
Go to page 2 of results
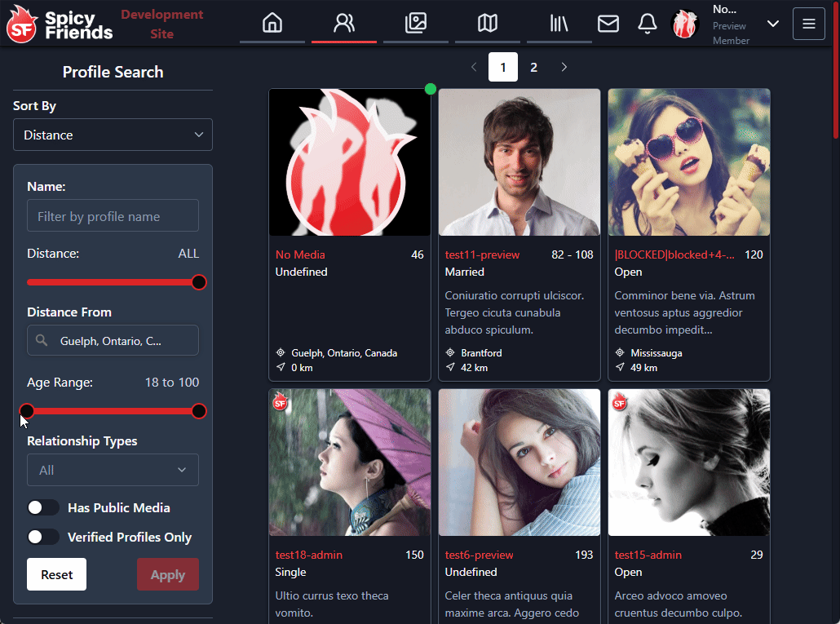click(x=534, y=67)
